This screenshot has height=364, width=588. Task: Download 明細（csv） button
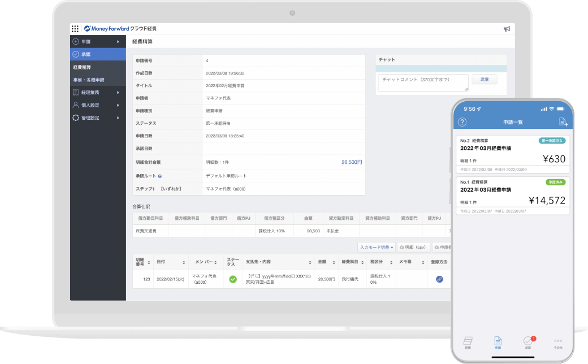click(x=413, y=248)
